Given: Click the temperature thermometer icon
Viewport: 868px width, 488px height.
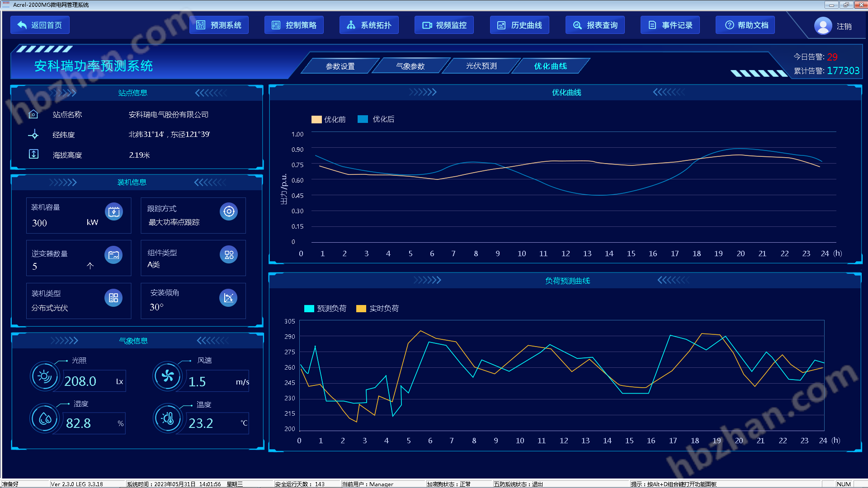Looking at the screenshot, I should [x=168, y=418].
